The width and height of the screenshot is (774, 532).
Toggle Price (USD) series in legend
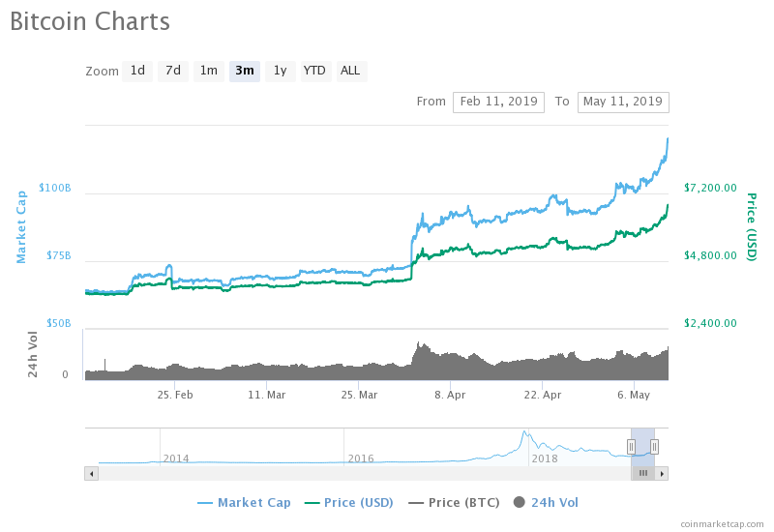[x=349, y=503]
